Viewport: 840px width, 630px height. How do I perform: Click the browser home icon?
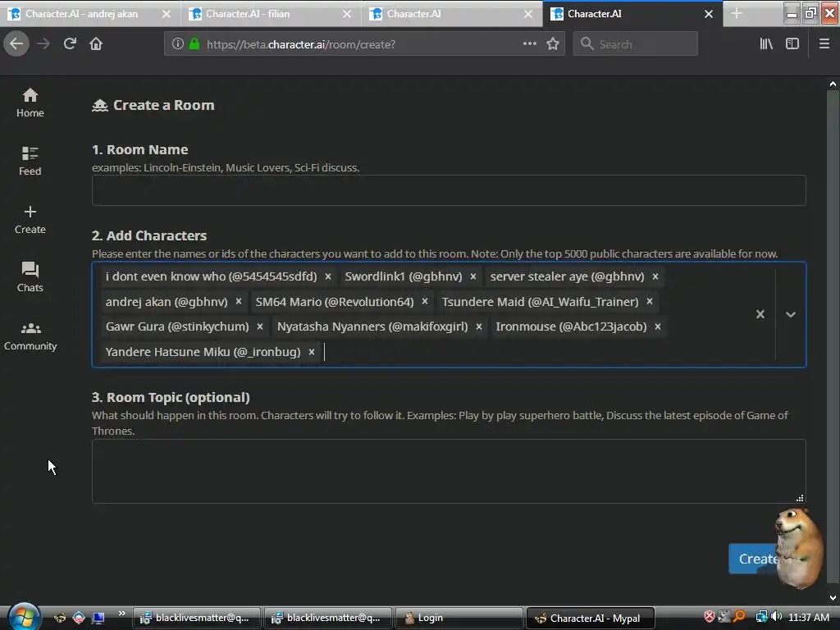point(96,44)
